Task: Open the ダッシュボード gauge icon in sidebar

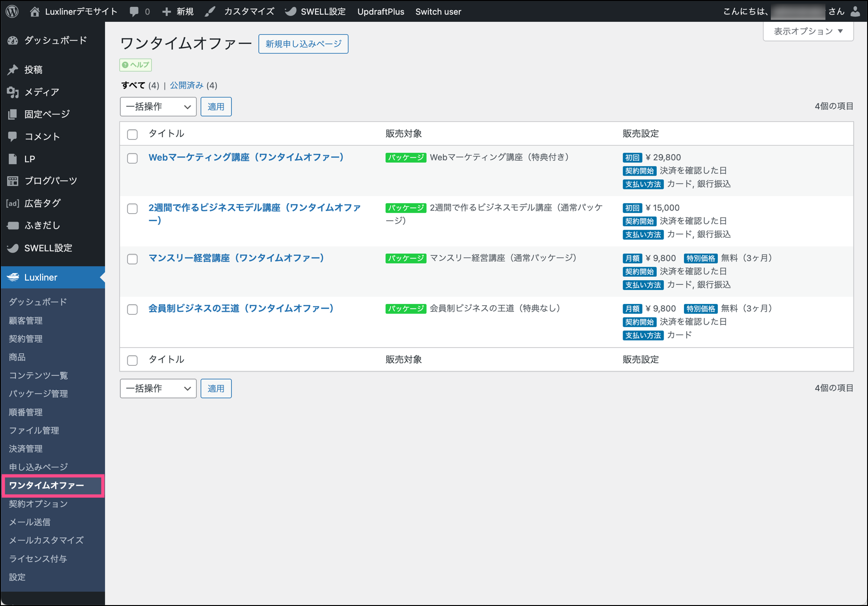Action: (x=13, y=40)
